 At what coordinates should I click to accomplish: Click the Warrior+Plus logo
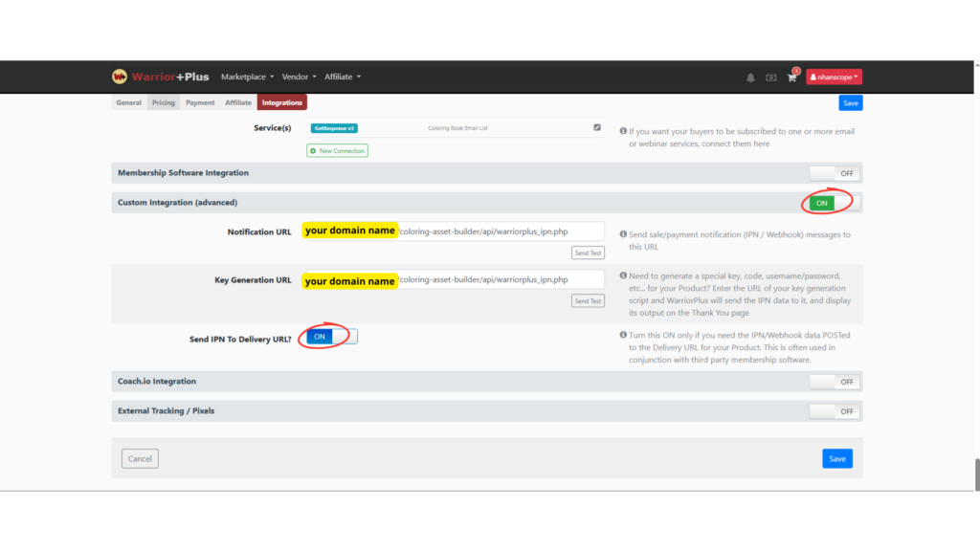tap(159, 77)
